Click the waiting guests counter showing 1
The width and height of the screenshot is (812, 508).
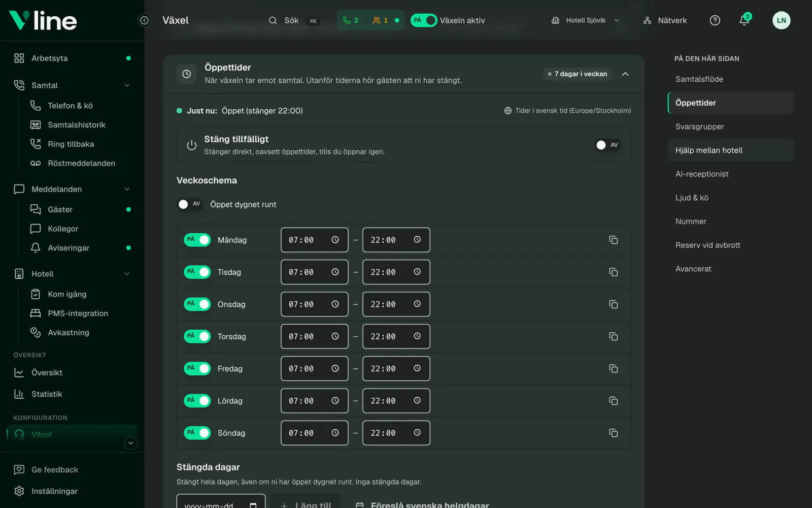[x=380, y=20]
